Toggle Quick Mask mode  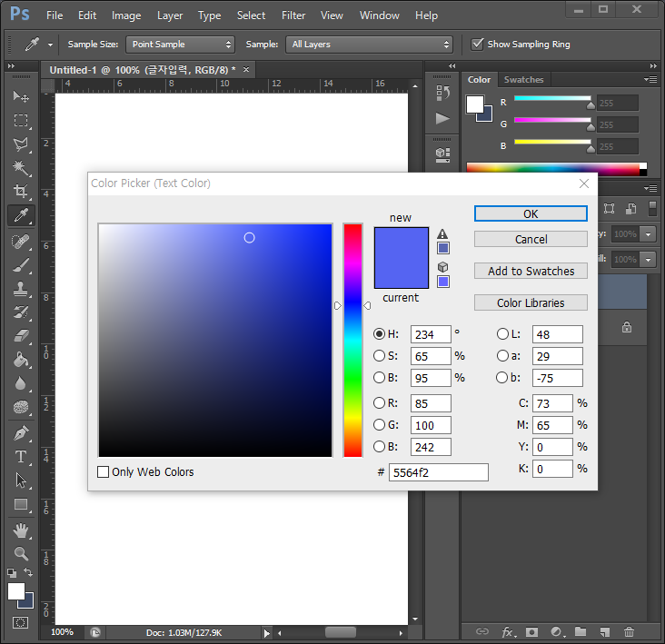pyautogui.click(x=20, y=622)
